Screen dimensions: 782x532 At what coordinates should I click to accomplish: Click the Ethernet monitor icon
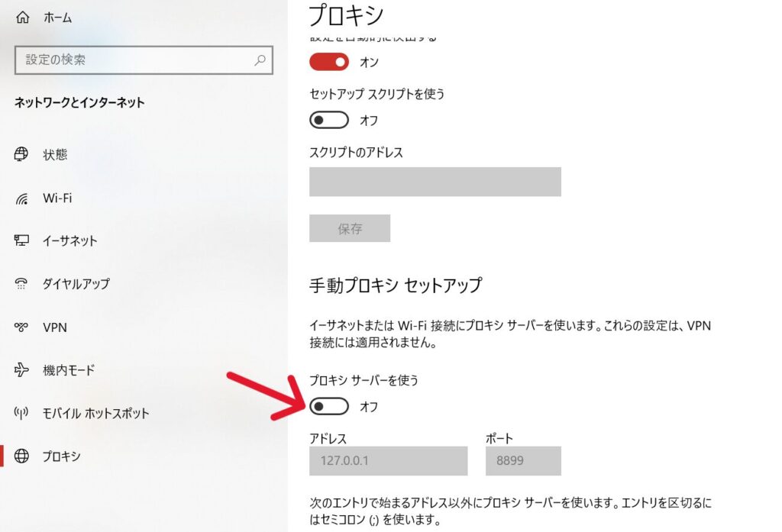click(22, 241)
